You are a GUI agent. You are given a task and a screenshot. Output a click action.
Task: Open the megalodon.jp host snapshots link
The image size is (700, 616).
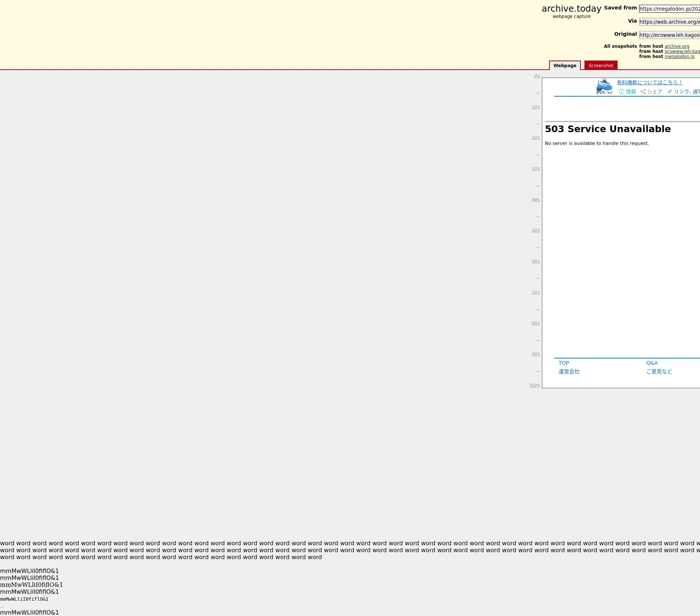pyautogui.click(x=679, y=57)
